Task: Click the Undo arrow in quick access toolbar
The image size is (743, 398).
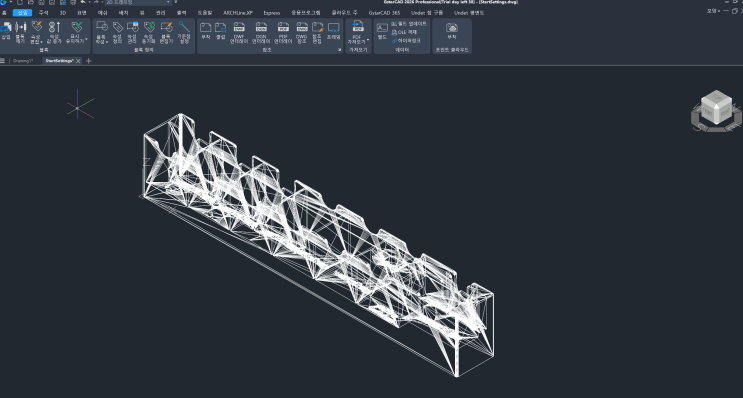Action: pyautogui.click(x=83, y=2)
